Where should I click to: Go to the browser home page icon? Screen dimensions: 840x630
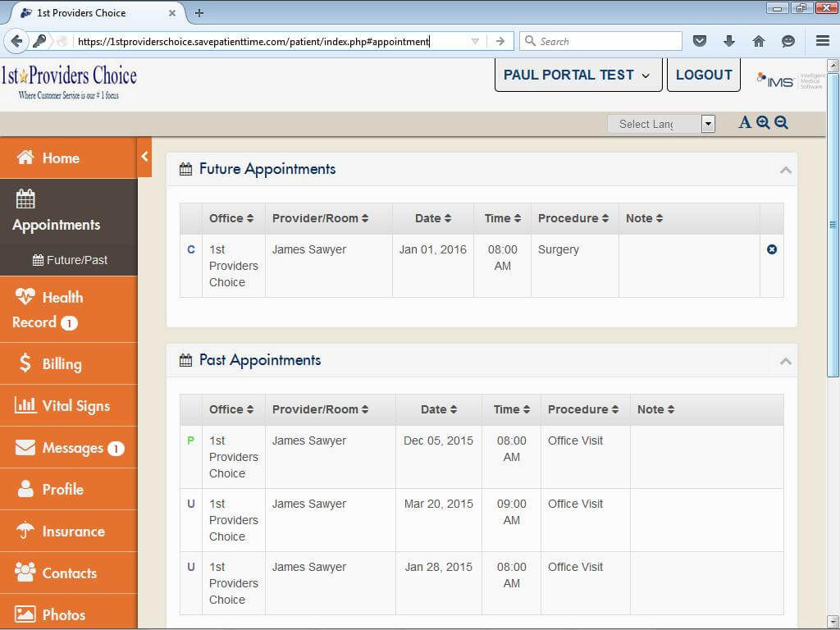tap(758, 41)
